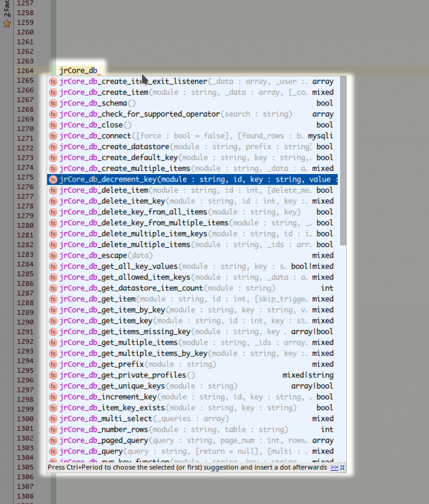Image resolution: width=429 pixels, height=504 pixels.
Task: Select jrCore_db_number_rows suggestion
Action: click(104, 430)
